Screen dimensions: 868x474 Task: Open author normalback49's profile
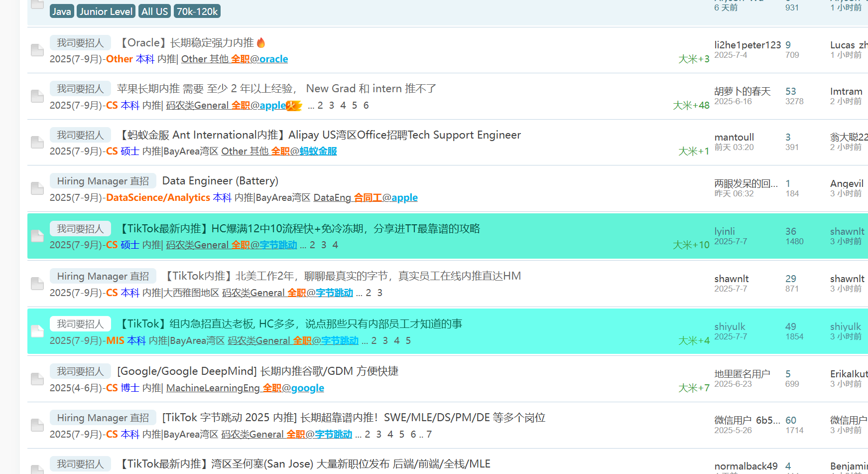coord(746,466)
